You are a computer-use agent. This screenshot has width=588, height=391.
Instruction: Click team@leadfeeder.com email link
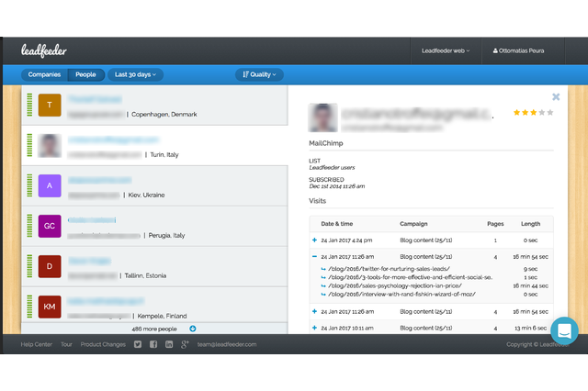point(227,344)
